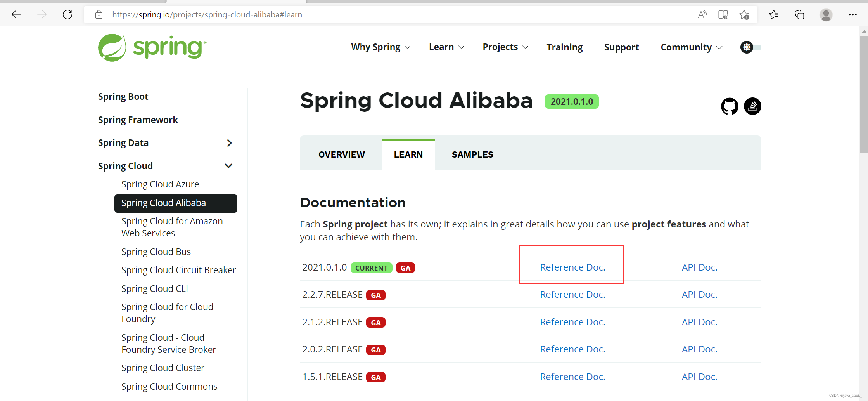Open the immersive reader icon

[723, 15]
